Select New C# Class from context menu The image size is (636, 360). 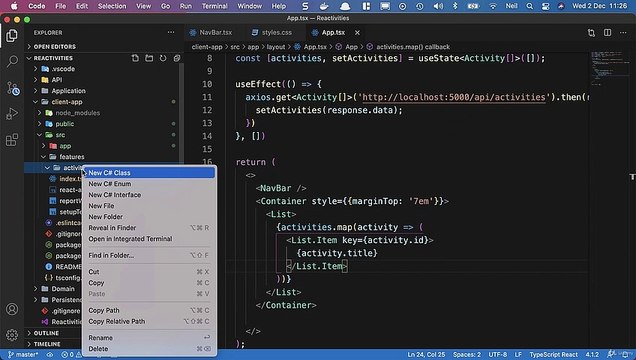[x=149, y=173]
